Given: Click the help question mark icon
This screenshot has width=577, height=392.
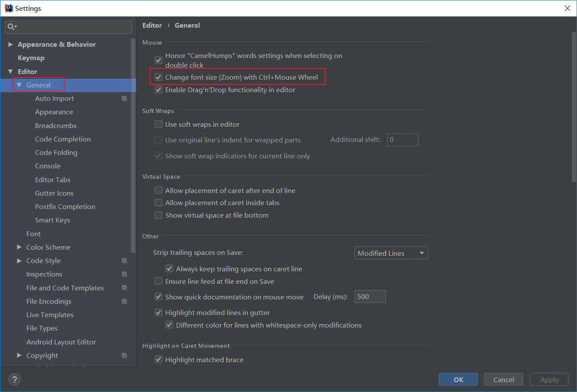Looking at the screenshot, I should 15,379.
